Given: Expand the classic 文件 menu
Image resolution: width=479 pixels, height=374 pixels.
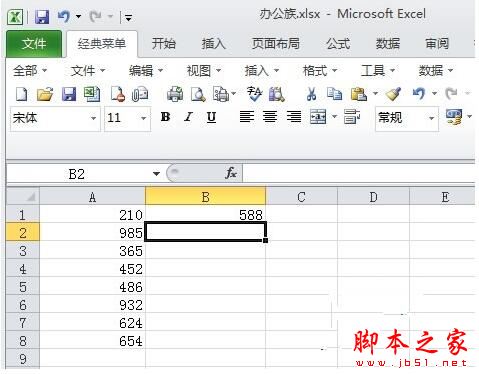Looking at the screenshot, I should pyautogui.click(x=88, y=71).
